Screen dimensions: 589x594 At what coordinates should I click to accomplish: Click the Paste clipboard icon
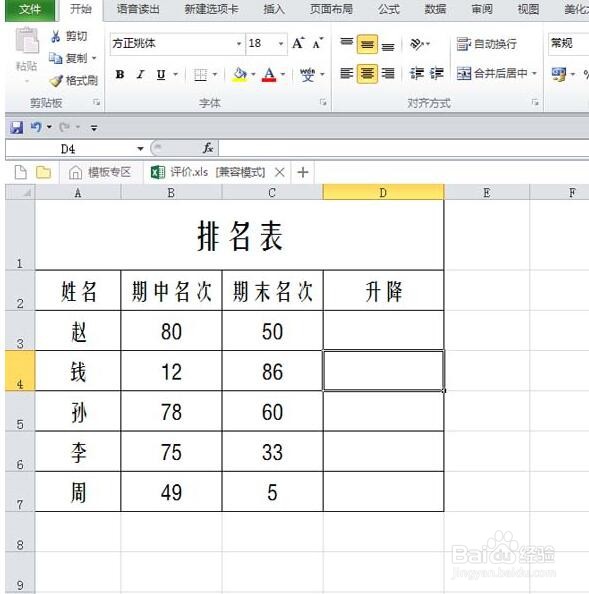[x=27, y=41]
